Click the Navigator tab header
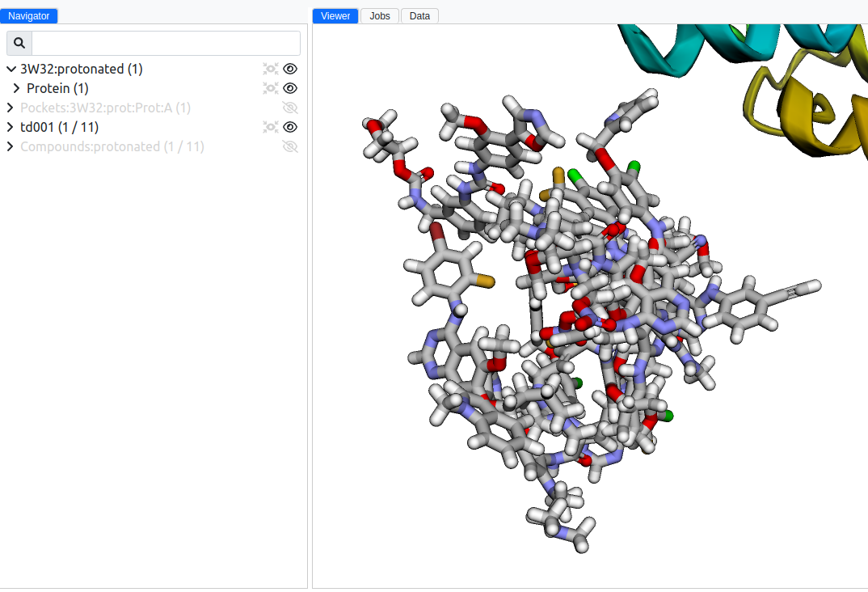 pyautogui.click(x=29, y=15)
